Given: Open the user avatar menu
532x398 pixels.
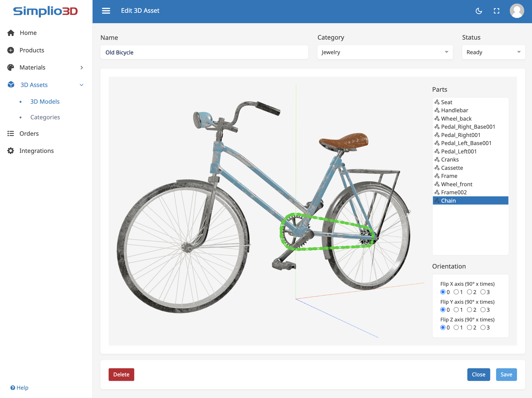Looking at the screenshot, I should (x=517, y=11).
